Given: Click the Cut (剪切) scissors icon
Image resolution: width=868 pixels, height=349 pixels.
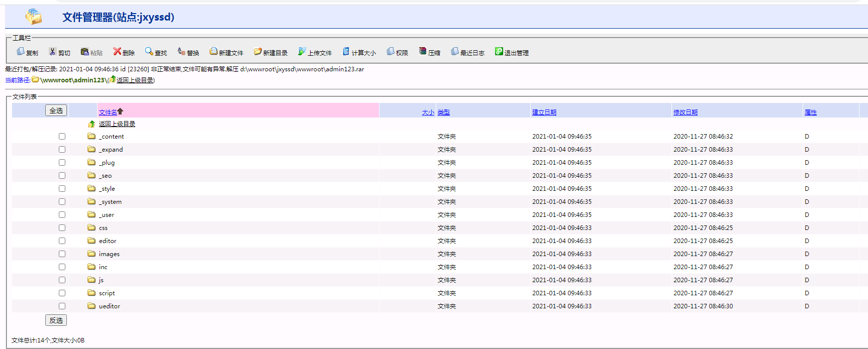Looking at the screenshot, I should pos(52,52).
